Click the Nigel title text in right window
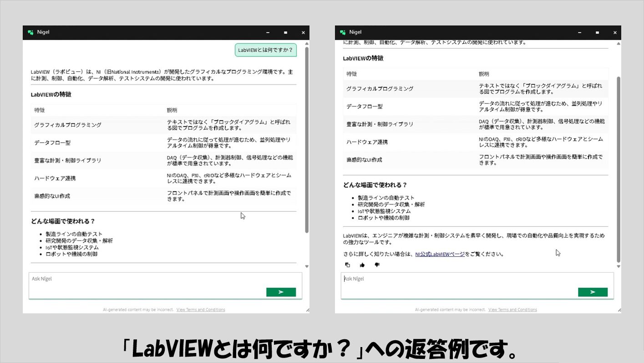The image size is (644, 363). point(355,32)
